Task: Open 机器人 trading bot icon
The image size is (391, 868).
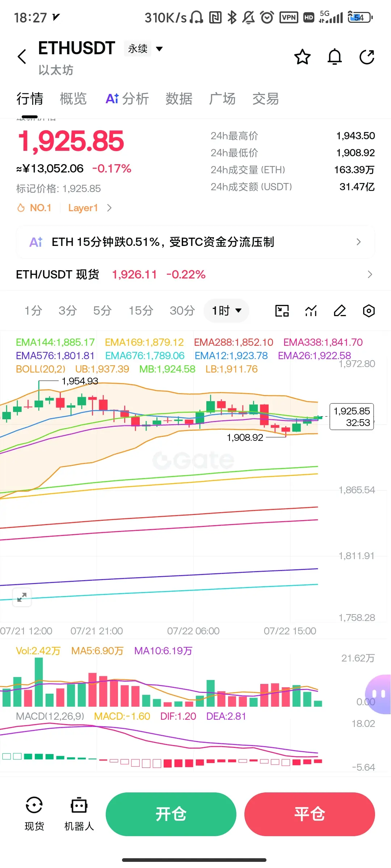Action: point(79,814)
